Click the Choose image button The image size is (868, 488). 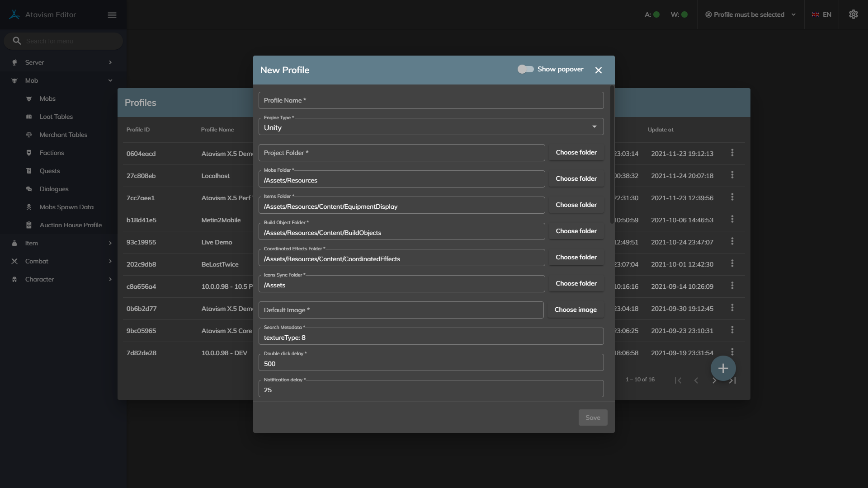coord(575,310)
